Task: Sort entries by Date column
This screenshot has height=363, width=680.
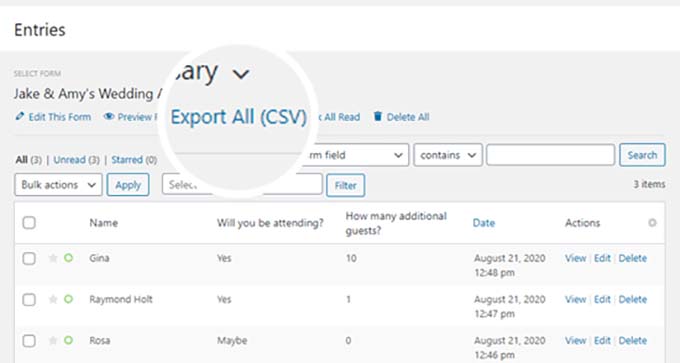Action: tap(484, 223)
